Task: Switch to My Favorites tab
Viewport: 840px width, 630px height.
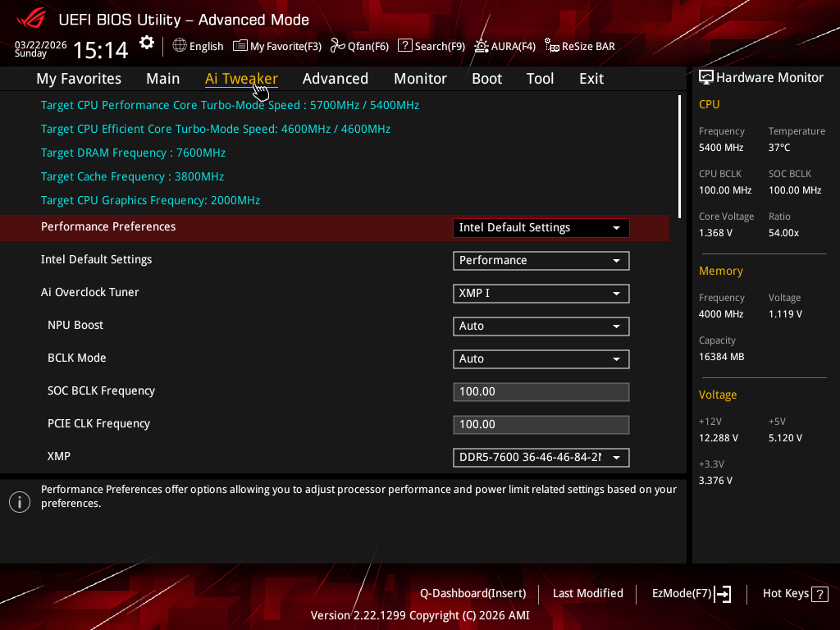Action: [x=79, y=79]
